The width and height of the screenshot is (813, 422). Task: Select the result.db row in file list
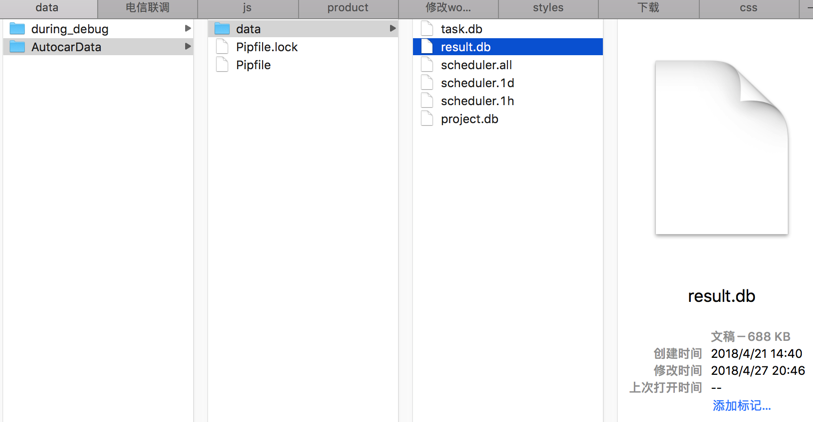(507, 47)
